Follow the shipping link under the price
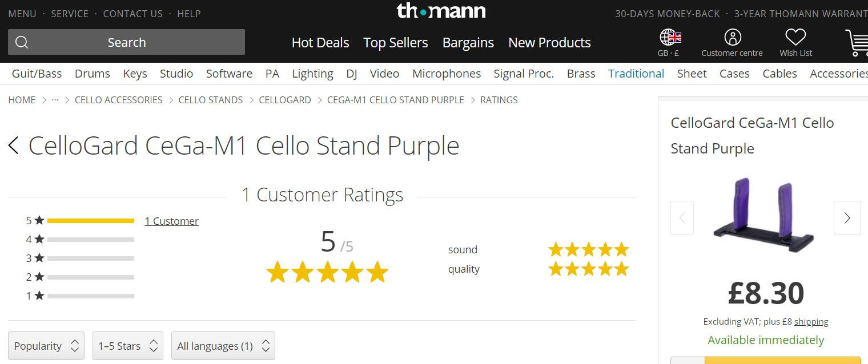This screenshot has height=364, width=868. click(811, 322)
